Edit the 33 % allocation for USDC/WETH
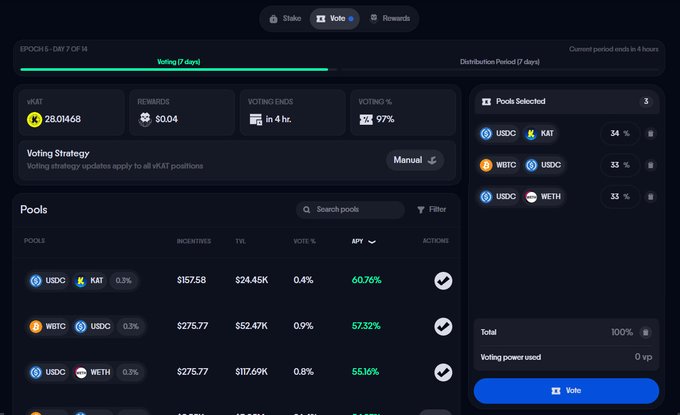The image size is (680, 415). [x=620, y=197]
